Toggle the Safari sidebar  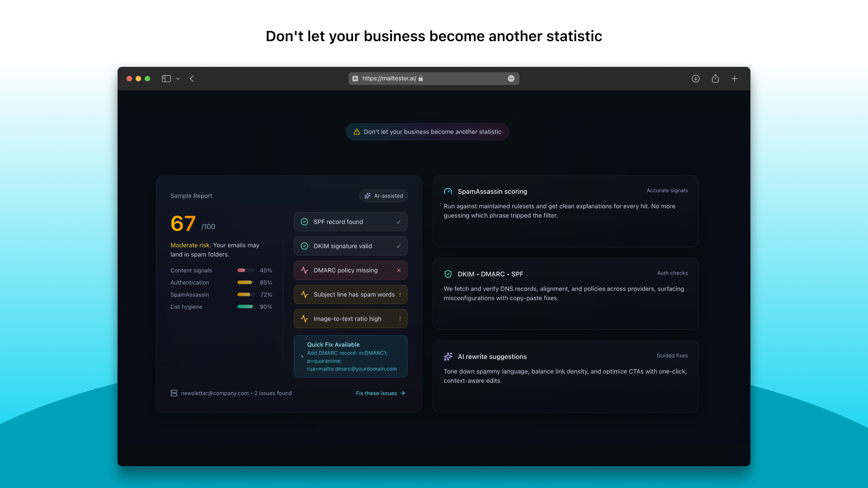tap(166, 78)
